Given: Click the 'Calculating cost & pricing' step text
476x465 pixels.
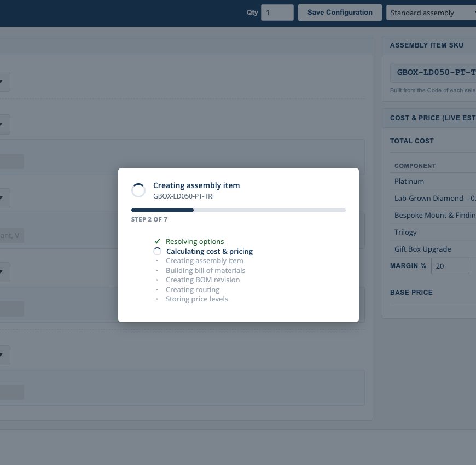Looking at the screenshot, I should [x=210, y=251].
